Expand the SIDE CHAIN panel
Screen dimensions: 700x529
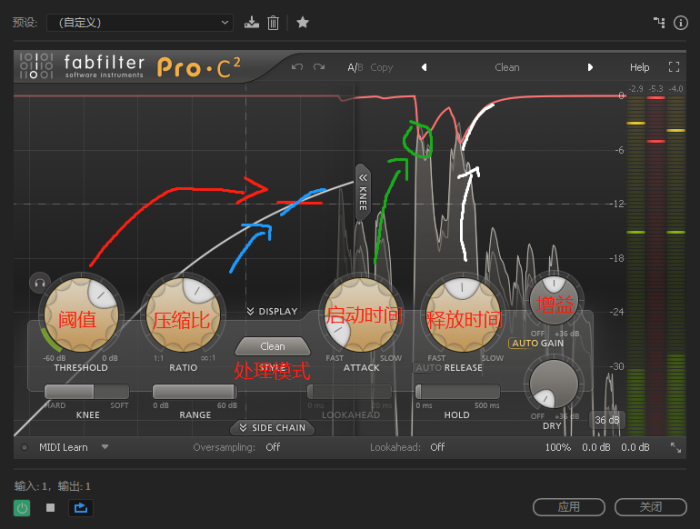coord(271,428)
